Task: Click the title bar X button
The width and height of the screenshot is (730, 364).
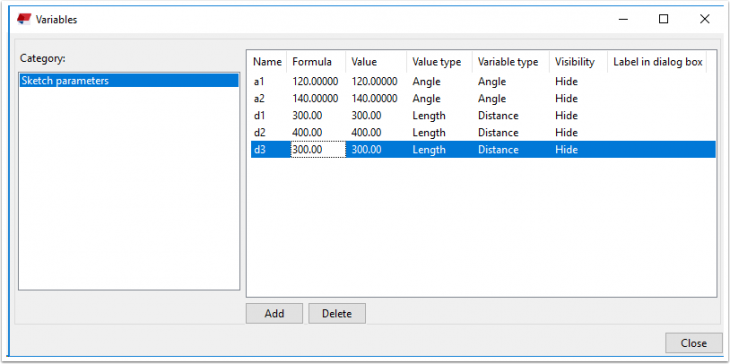Action: 704,19
